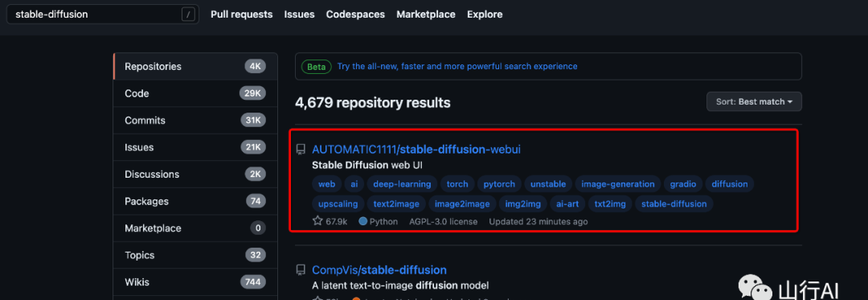The width and height of the screenshot is (868, 300).
Task: Open the AUTOMATIC1111/stable-diffusion-webui repository link
Action: point(416,150)
